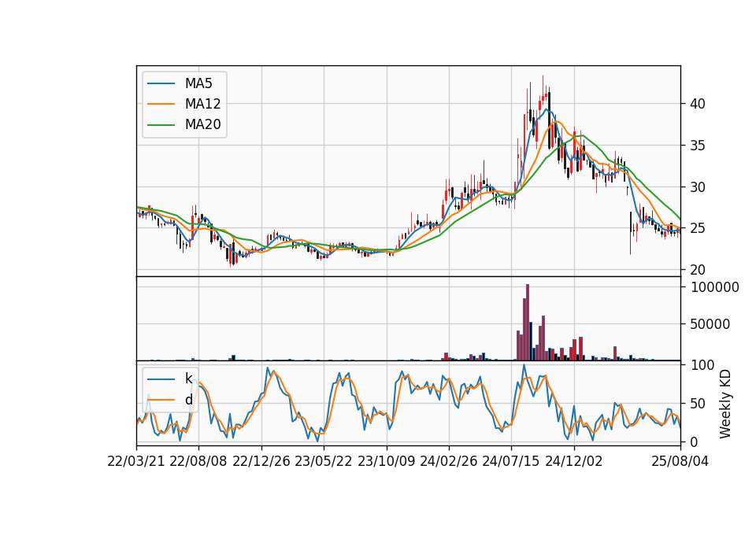Click the 25/08/04 date tick label
The width and height of the screenshot is (756, 543).
pyautogui.click(x=680, y=461)
